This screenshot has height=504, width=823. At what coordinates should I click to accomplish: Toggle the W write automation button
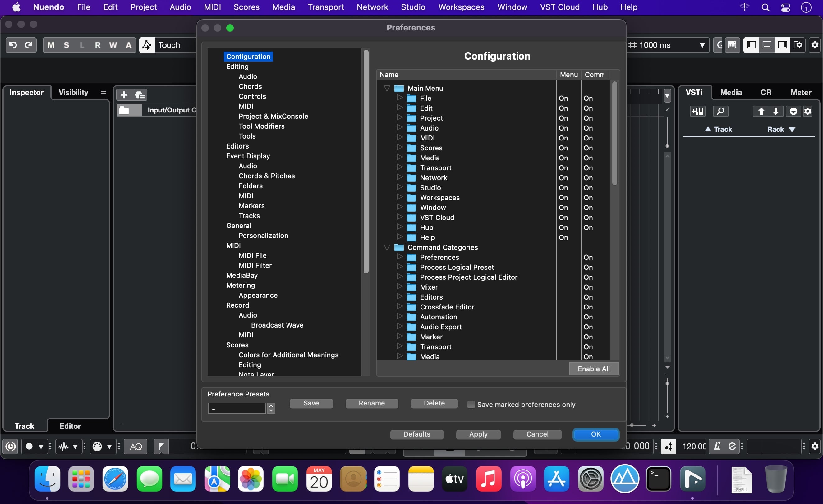click(x=113, y=45)
